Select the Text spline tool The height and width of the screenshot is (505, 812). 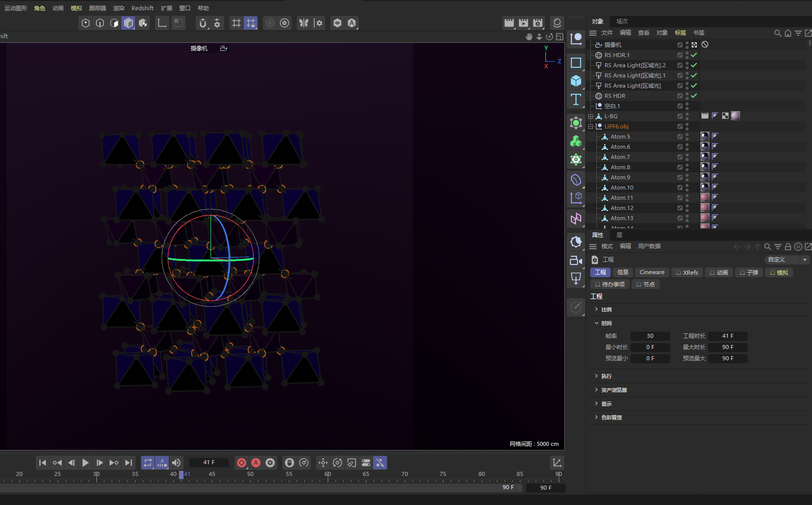576,99
